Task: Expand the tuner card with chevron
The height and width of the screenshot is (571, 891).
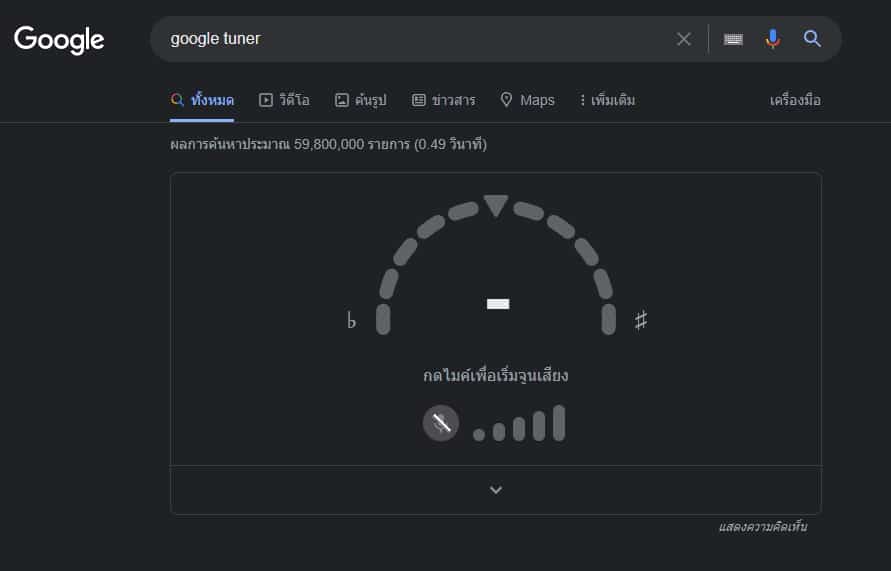Action: [x=496, y=490]
